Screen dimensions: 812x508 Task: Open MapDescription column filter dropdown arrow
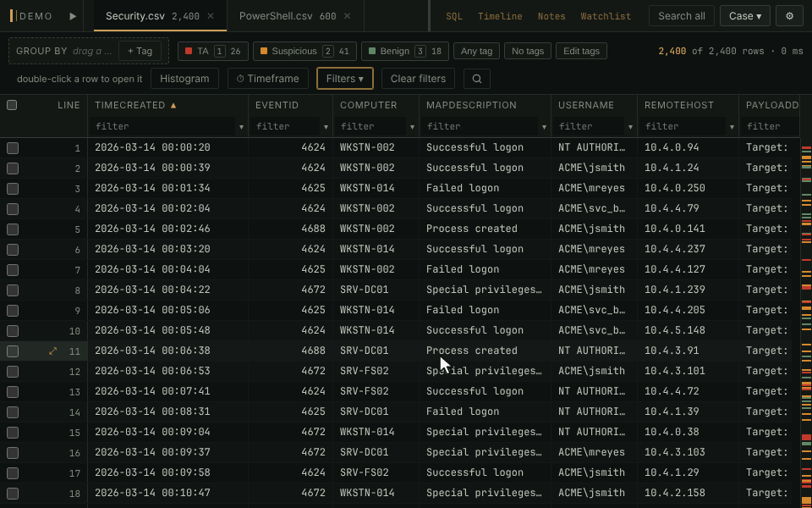tap(544, 127)
